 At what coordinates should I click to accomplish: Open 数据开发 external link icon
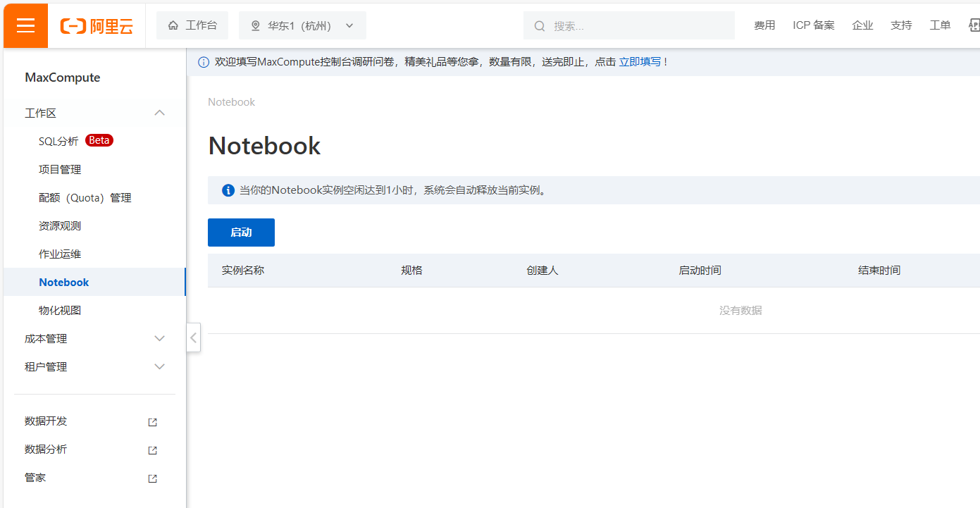[152, 422]
